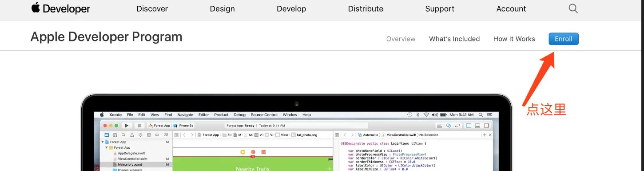Click the related items grid in assistant editor

pos(337,135)
